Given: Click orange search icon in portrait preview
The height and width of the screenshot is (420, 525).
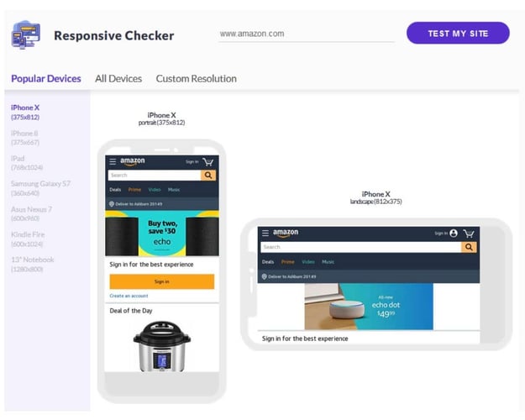Looking at the screenshot, I should click(208, 176).
